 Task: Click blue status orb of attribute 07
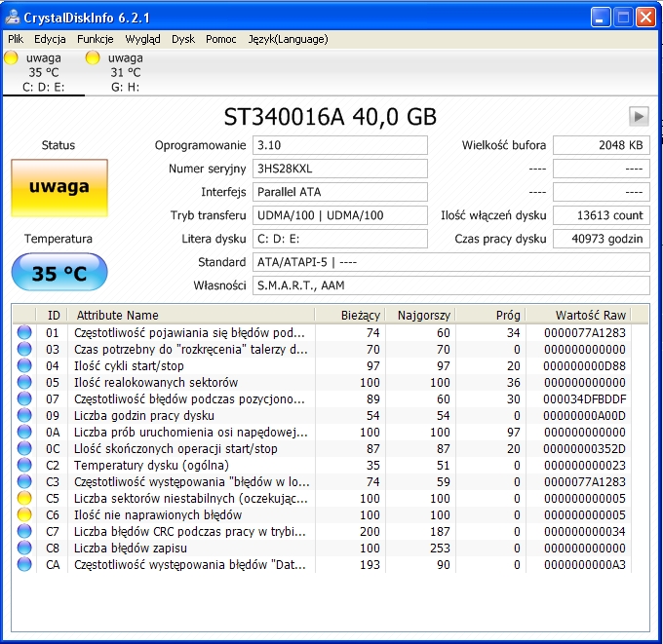(x=24, y=398)
